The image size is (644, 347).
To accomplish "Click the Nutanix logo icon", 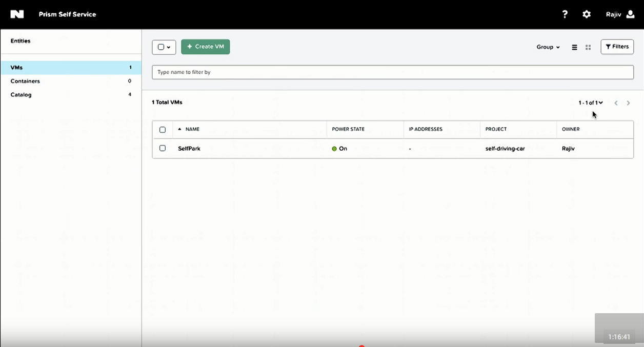I will pyautogui.click(x=17, y=14).
